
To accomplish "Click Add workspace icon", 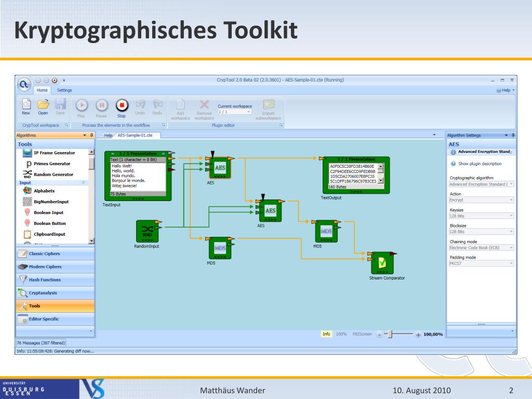I will coord(180,104).
